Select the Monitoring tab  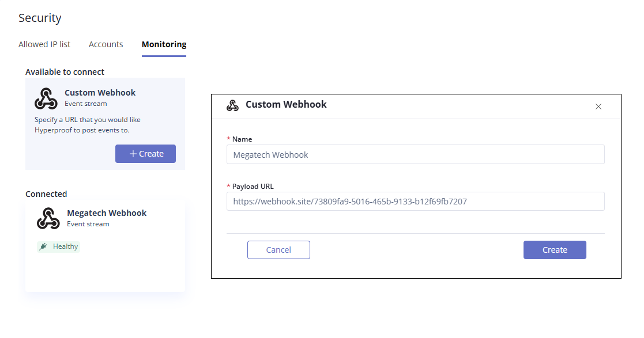pos(164,44)
